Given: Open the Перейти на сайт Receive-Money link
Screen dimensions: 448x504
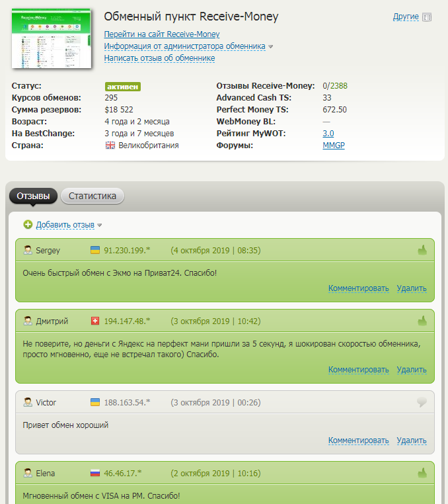Looking at the screenshot, I should 161,34.
